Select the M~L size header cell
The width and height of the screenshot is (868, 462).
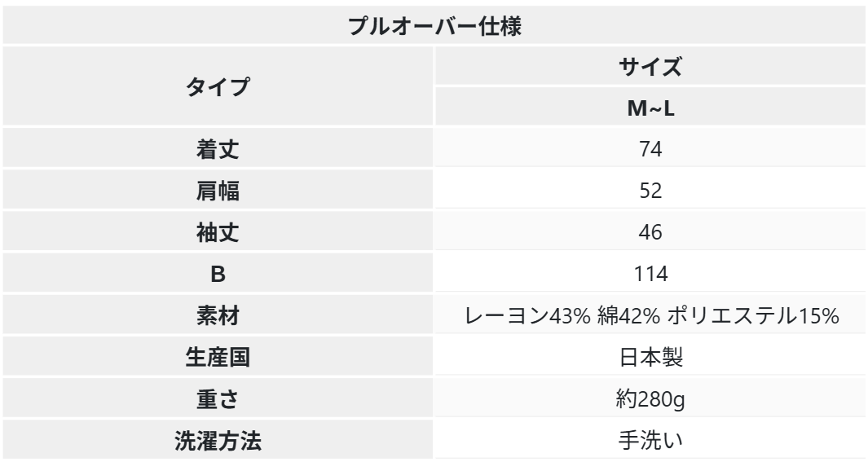pyautogui.click(x=650, y=108)
